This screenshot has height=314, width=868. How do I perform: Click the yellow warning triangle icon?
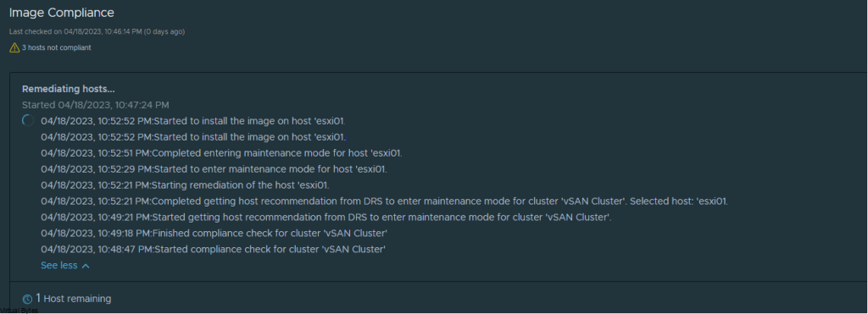pyautogui.click(x=14, y=48)
